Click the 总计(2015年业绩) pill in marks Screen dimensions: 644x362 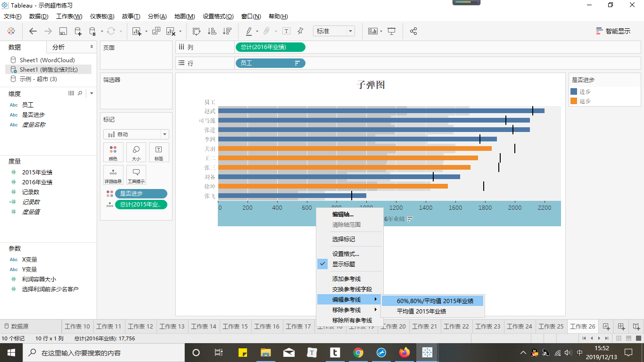point(141,205)
